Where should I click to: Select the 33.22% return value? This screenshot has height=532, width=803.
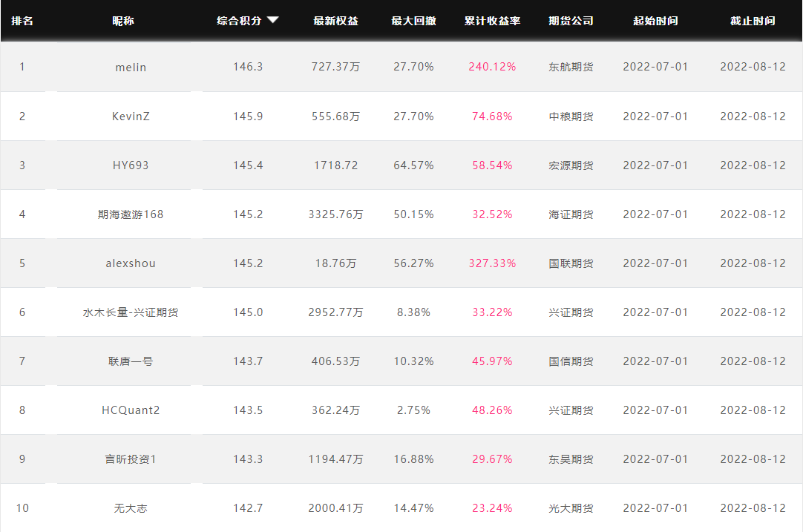point(492,312)
